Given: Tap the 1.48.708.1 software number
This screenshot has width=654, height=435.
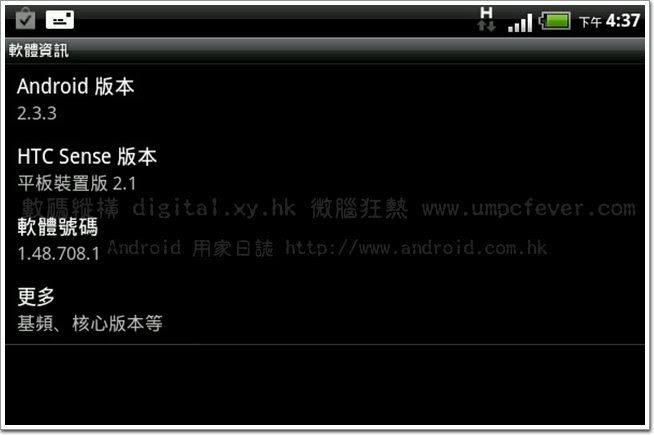Looking at the screenshot, I should click(58, 253).
